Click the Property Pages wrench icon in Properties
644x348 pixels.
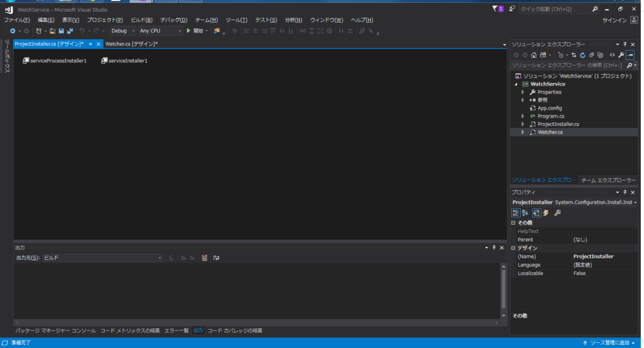click(557, 213)
